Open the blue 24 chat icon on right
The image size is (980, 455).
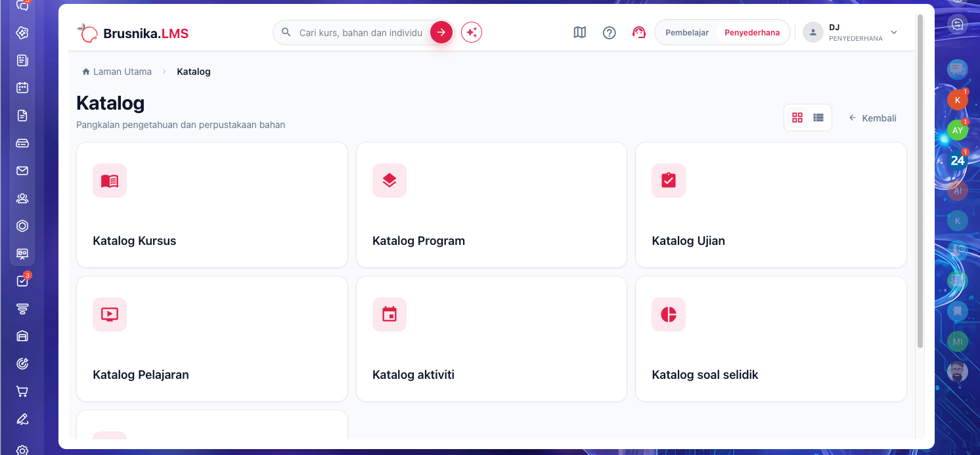click(958, 160)
